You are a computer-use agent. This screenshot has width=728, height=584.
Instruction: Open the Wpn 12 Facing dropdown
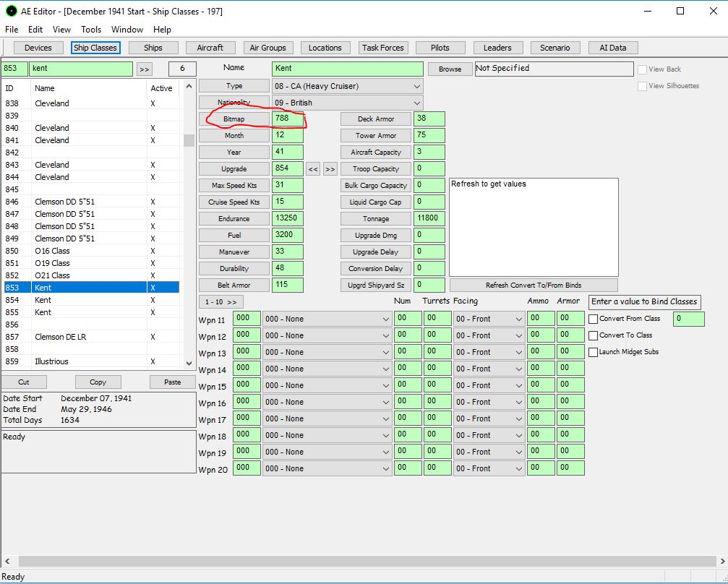tap(489, 335)
